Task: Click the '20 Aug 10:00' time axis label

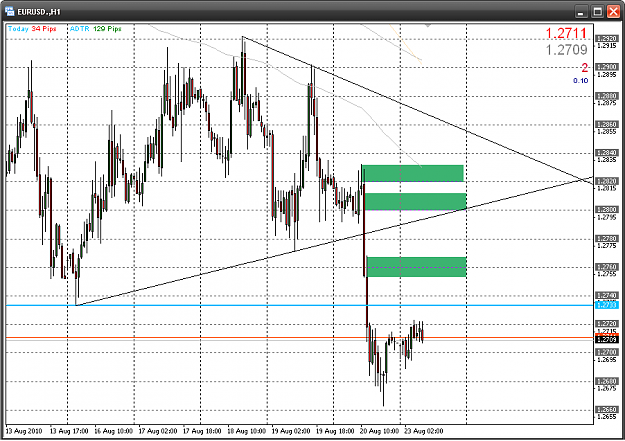Action: click(379, 431)
